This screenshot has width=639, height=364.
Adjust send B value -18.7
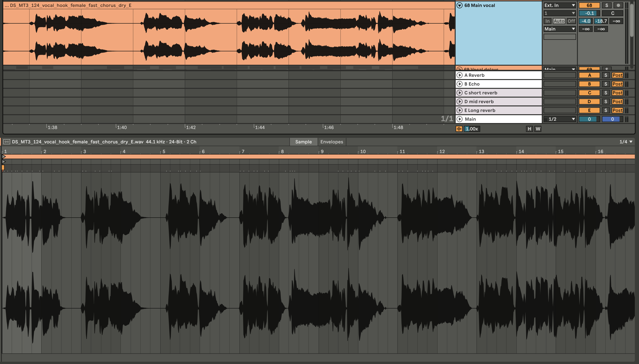(601, 21)
